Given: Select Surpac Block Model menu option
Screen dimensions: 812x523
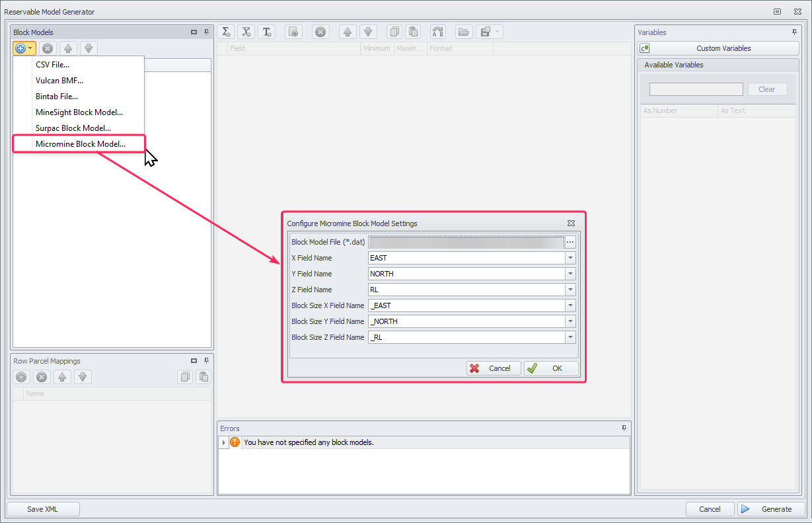Looking at the screenshot, I should [x=73, y=128].
